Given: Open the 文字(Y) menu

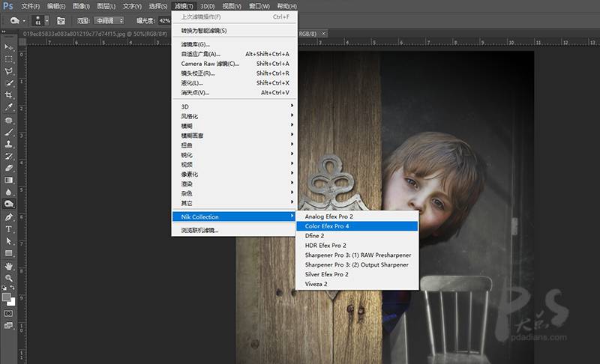Looking at the screenshot, I should click(x=132, y=6).
